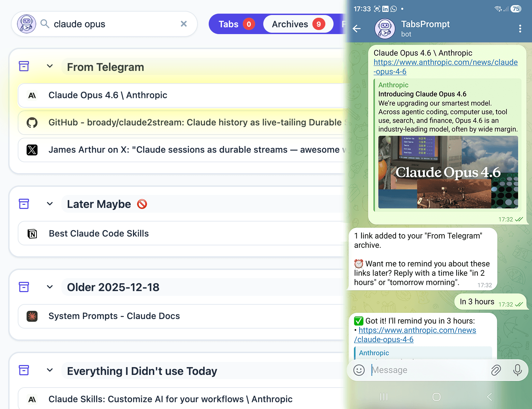Click the archive box icon beside From Telegram

pos(24,66)
